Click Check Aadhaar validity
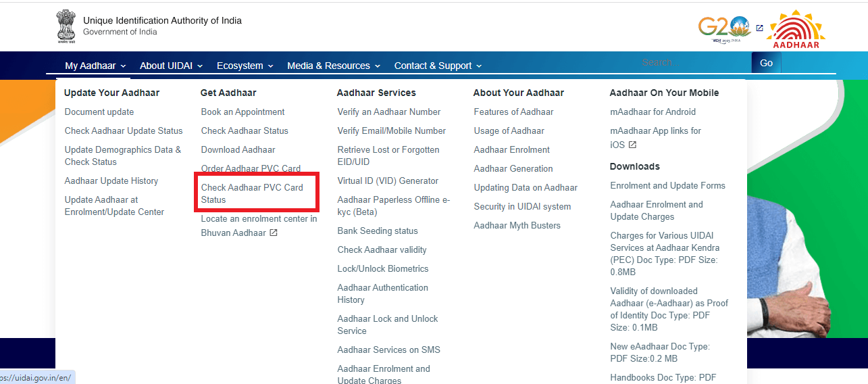 (382, 250)
